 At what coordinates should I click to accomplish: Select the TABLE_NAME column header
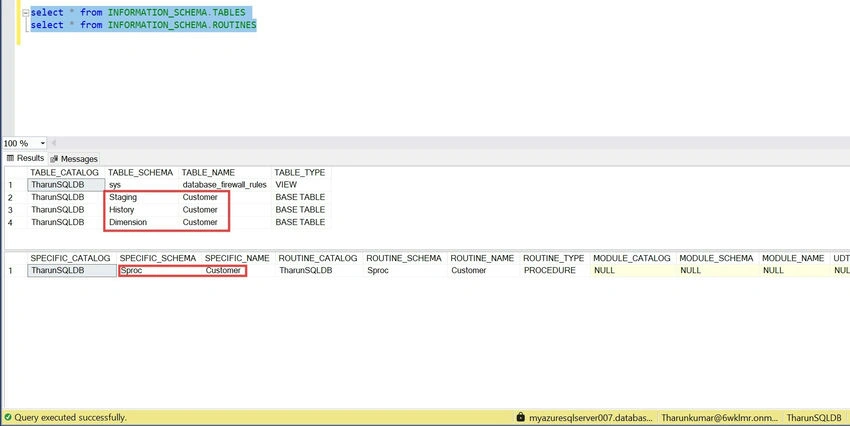[208, 172]
